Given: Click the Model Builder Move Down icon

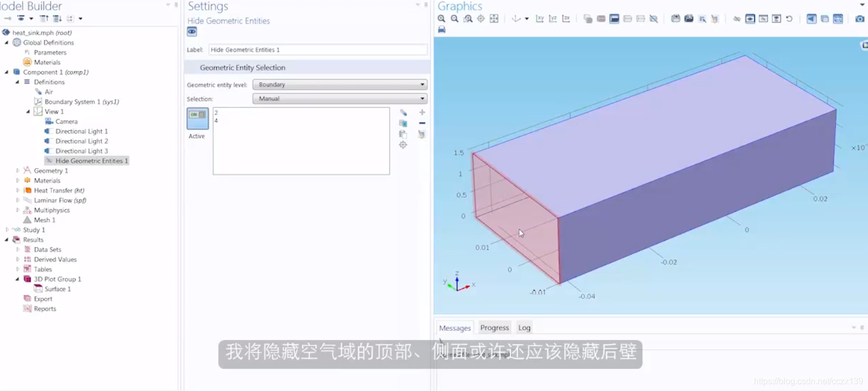Looking at the screenshot, I should (57, 18).
